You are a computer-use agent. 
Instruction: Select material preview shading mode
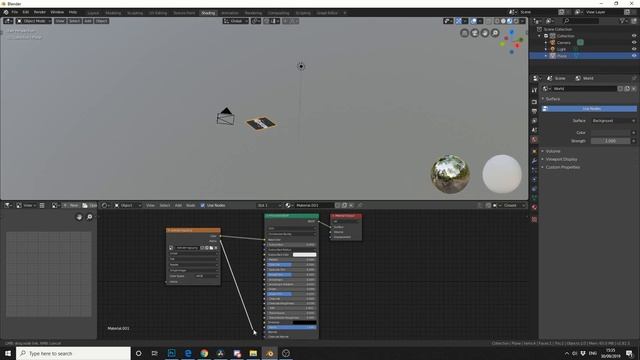pyautogui.click(x=509, y=21)
